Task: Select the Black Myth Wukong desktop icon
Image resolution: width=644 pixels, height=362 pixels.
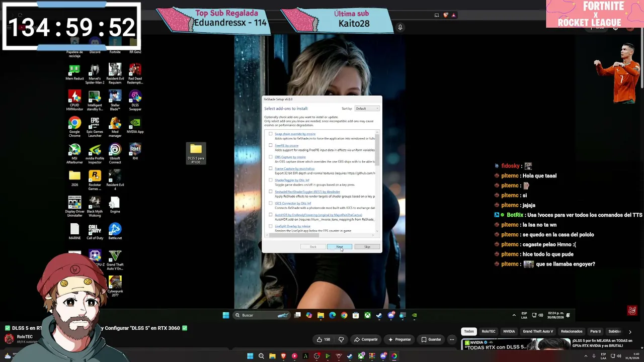Action: coord(95,207)
